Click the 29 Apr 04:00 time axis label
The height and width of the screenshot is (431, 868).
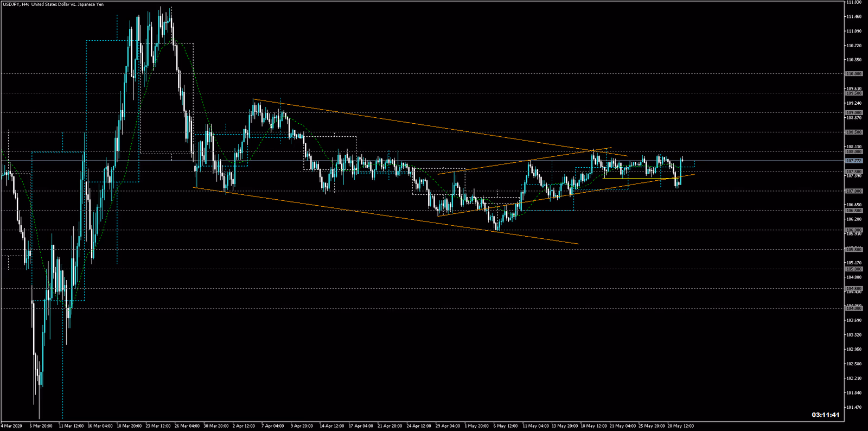448,426
